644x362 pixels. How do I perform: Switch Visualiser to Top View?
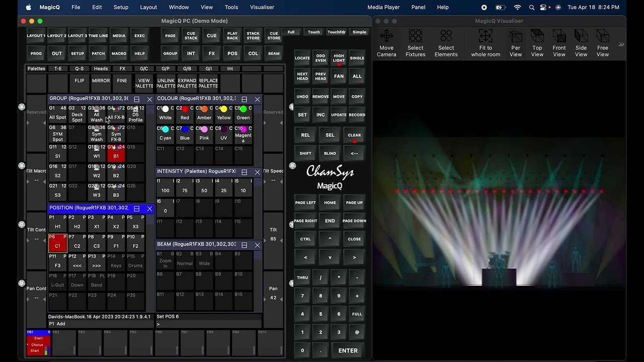click(x=537, y=43)
